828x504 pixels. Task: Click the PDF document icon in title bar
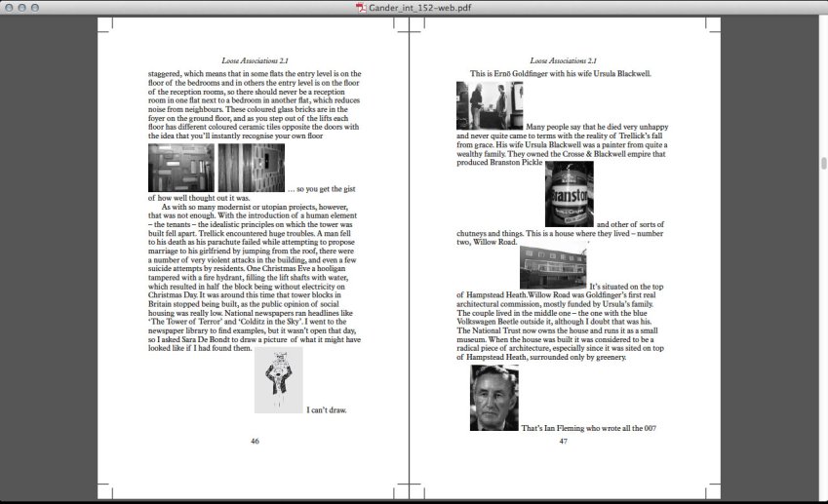tap(361, 8)
